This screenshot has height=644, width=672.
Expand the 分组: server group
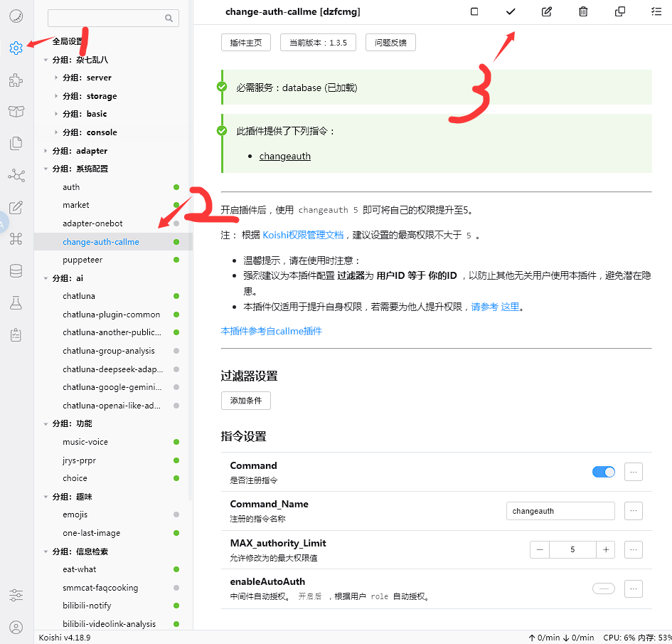click(x=56, y=78)
